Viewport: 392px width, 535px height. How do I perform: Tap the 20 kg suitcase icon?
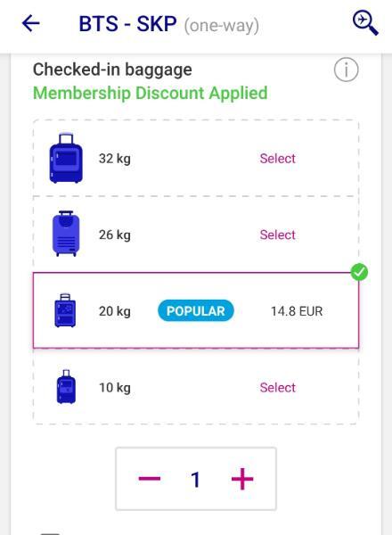coord(65,310)
